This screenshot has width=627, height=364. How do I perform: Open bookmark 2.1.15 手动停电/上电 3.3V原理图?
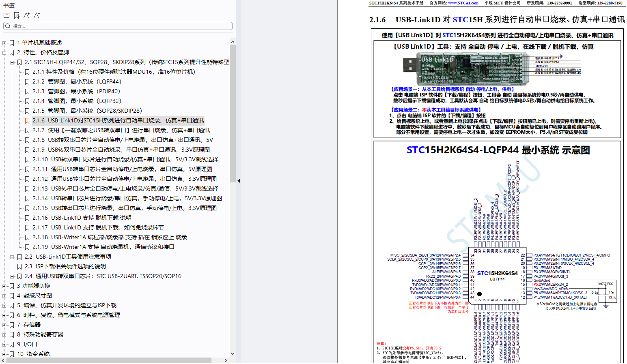tap(125, 208)
